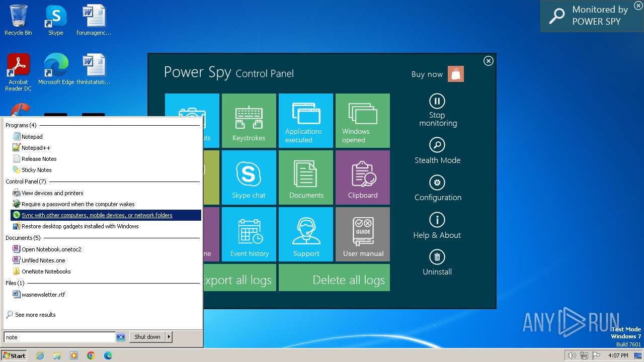This screenshot has height=362, width=644.
Task: Dismiss the Monitored by POWER SPY notice
Action: click(638, 5)
